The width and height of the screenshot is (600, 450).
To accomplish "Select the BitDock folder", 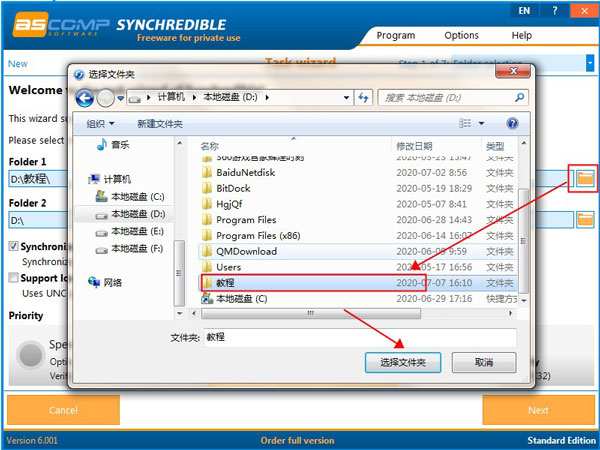I will (358, 188).
